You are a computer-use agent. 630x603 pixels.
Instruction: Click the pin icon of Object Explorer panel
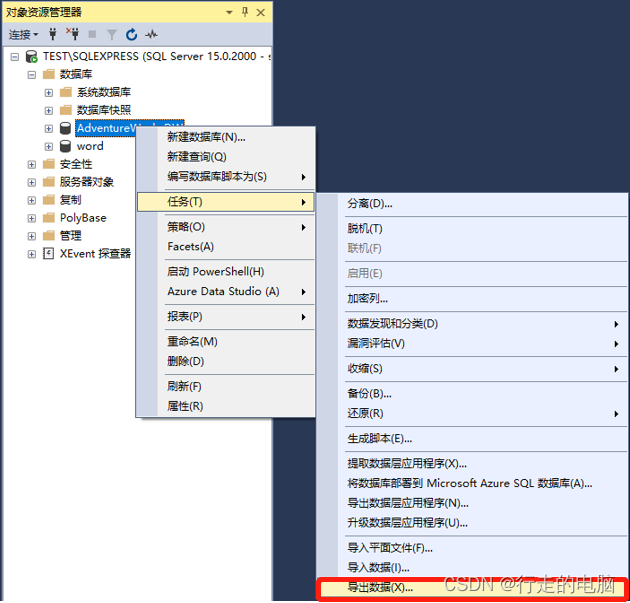[x=245, y=12]
